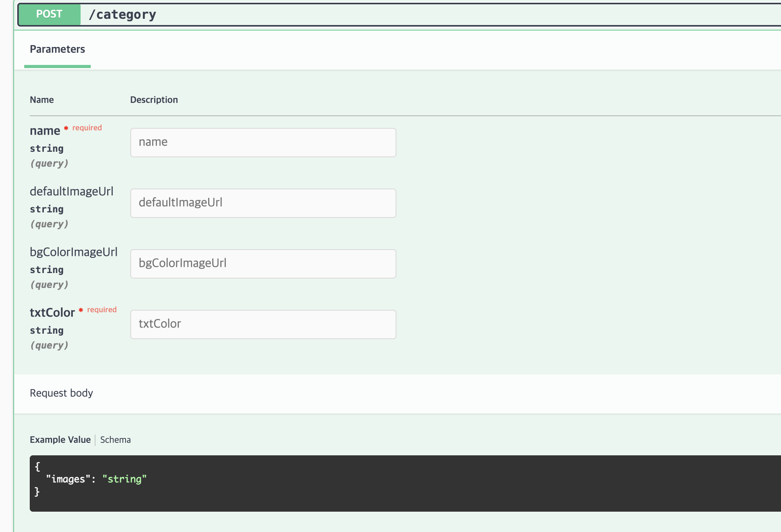Click the "string" value in the example

click(124, 479)
